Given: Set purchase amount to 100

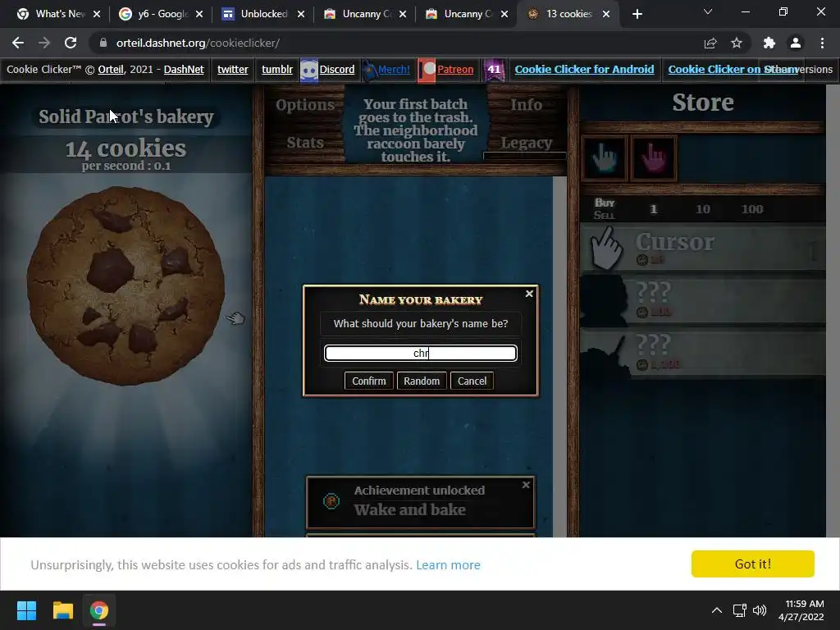Looking at the screenshot, I should tap(752, 209).
